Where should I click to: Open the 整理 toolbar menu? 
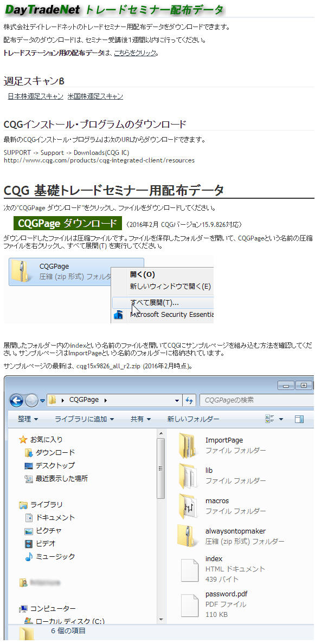click(28, 419)
